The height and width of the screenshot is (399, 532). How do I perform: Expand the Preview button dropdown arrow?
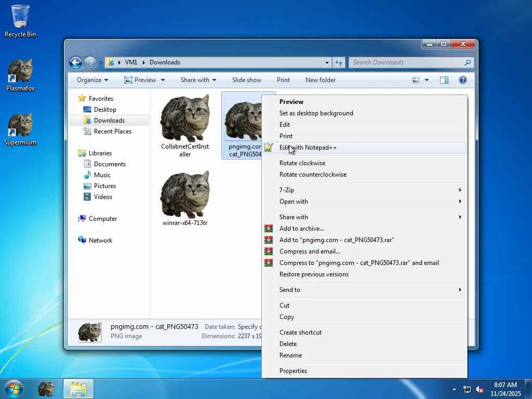pos(163,80)
